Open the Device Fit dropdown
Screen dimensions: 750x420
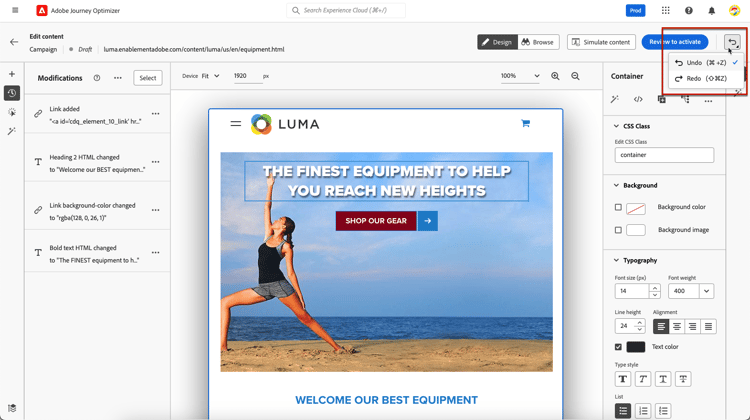coord(210,76)
